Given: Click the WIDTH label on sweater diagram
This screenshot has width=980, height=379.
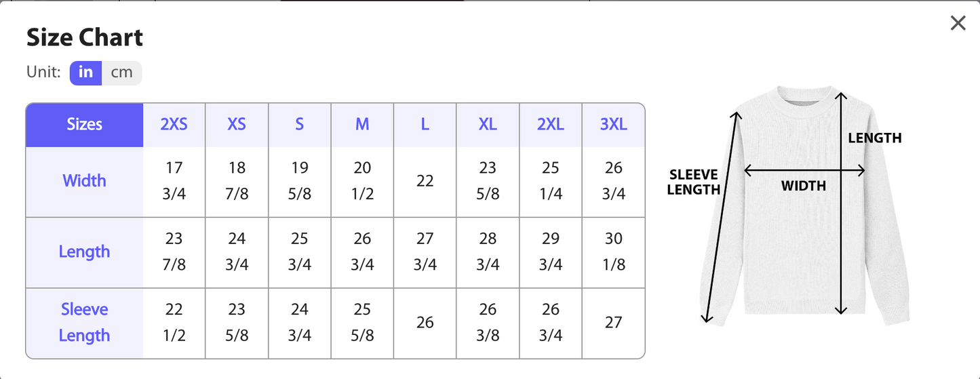Looking at the screenshot, I should click(x=804, y=186).
